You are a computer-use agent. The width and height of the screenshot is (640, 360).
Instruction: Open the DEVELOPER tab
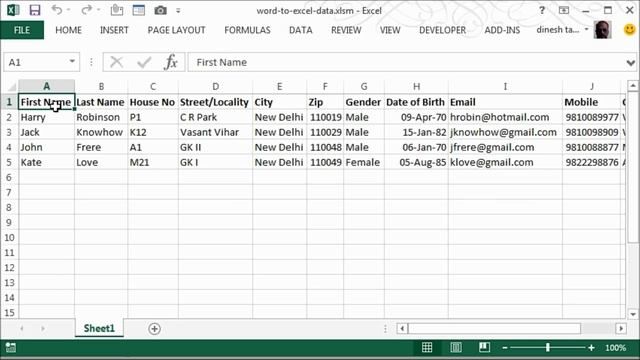click(x=442, y=30)
